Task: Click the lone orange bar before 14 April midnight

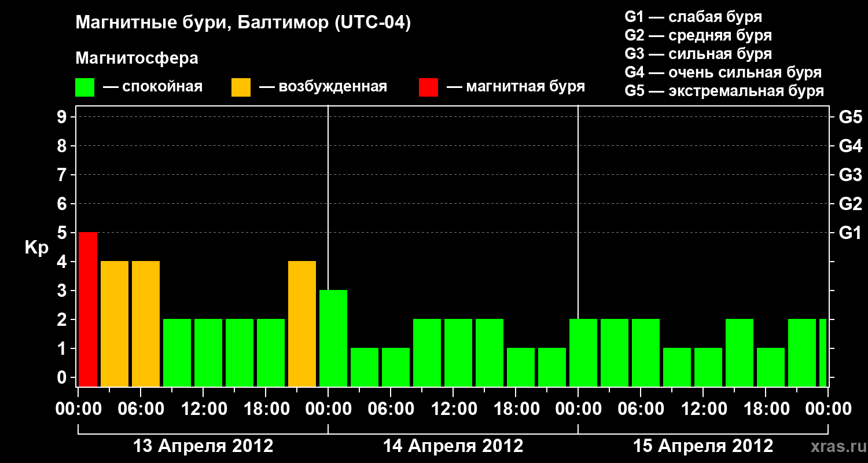Action: (302, 324)
